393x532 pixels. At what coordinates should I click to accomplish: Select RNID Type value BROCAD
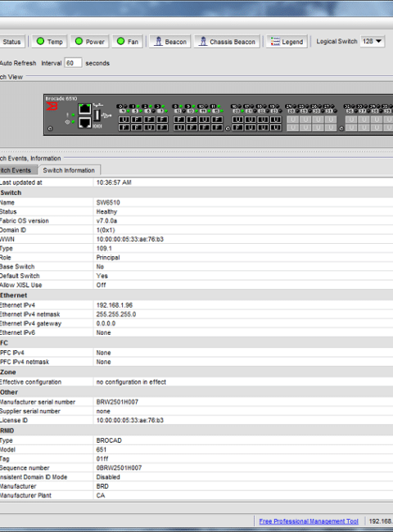[x=109, y=440]
